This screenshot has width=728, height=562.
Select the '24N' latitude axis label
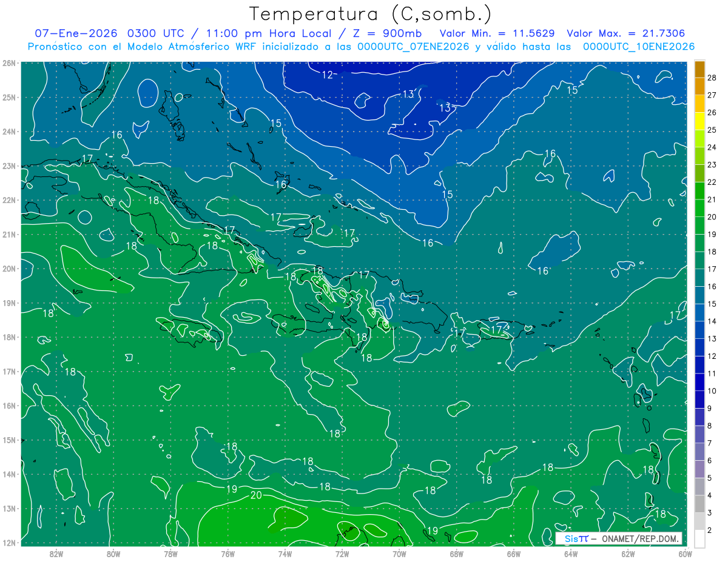tap(8, 132)
